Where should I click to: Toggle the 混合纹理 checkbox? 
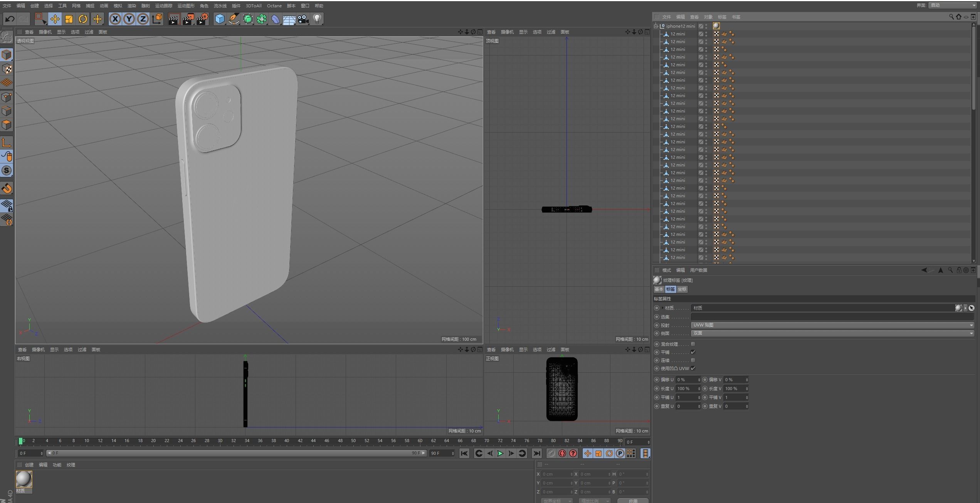[693, 344]
